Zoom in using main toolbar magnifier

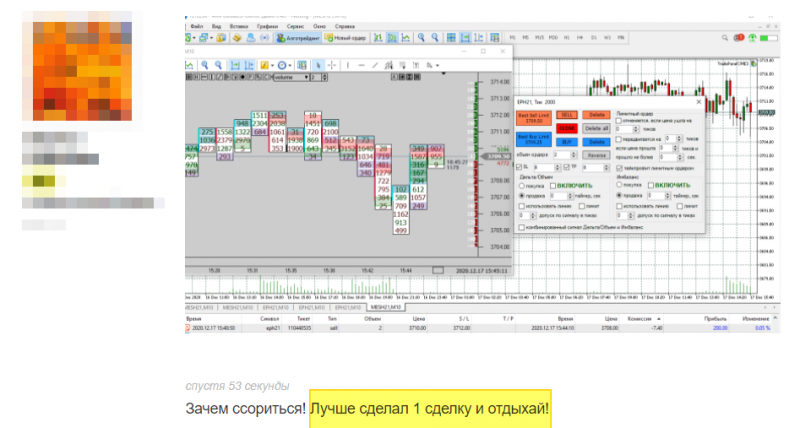pos(421,38)
